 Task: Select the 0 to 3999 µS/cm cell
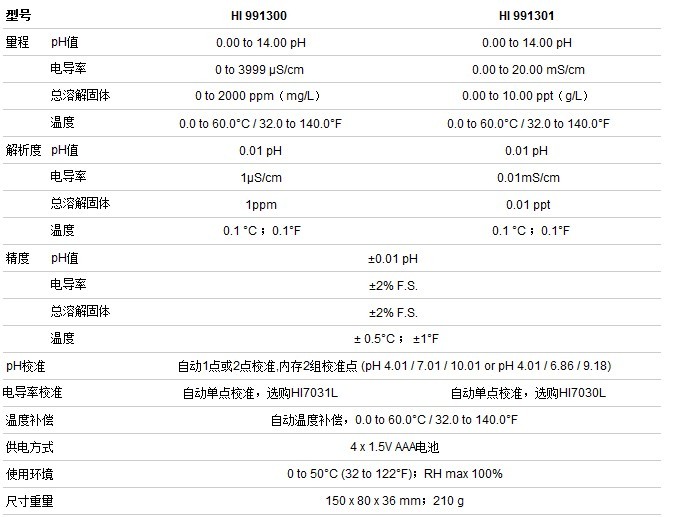click(262, 70)
